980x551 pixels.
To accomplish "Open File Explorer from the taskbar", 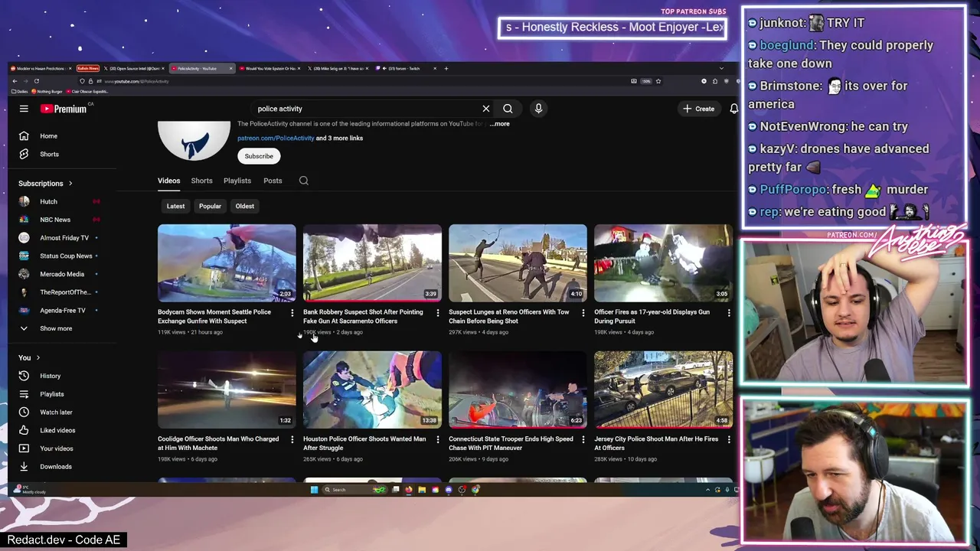I will pyautogui.click(x=421, y=490).
